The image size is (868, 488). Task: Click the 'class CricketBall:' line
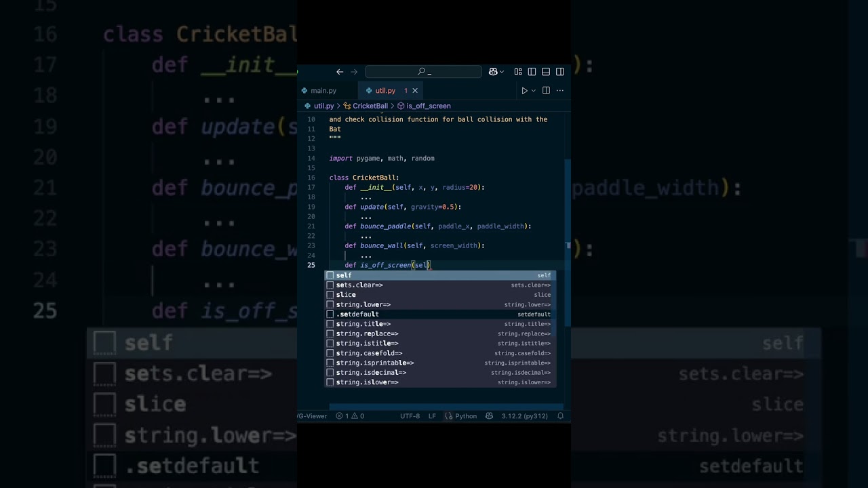364,178
